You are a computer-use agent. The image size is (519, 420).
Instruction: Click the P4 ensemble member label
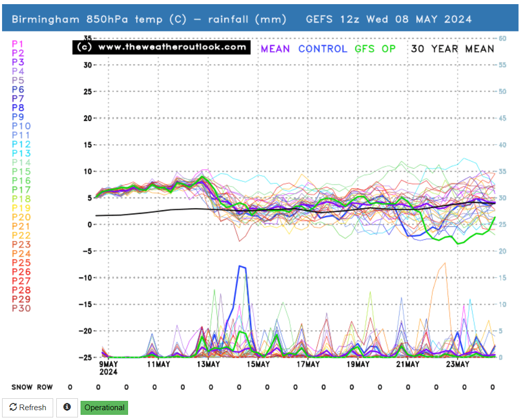click(x=18, y=71)
